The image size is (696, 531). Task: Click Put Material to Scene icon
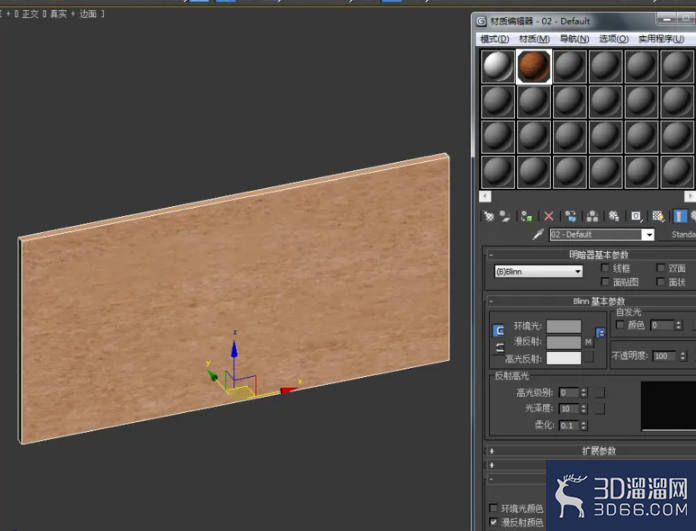click(x=505, y=216)
